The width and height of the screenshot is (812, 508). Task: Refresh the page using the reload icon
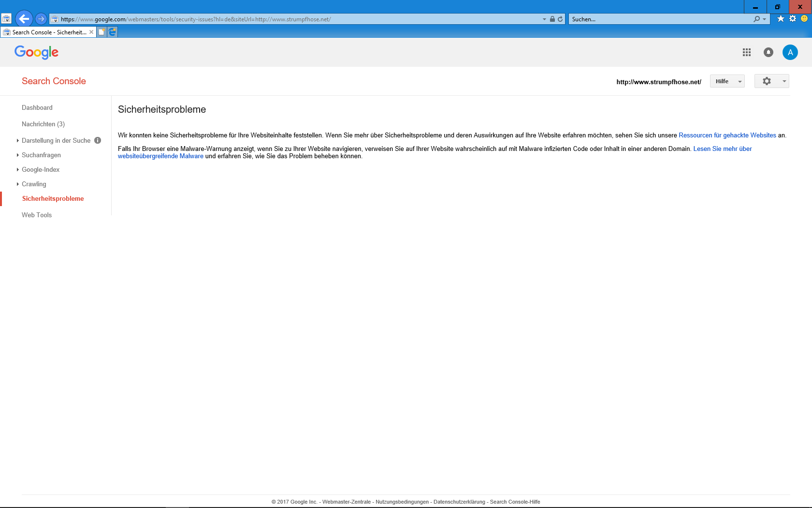pos(560,19)
